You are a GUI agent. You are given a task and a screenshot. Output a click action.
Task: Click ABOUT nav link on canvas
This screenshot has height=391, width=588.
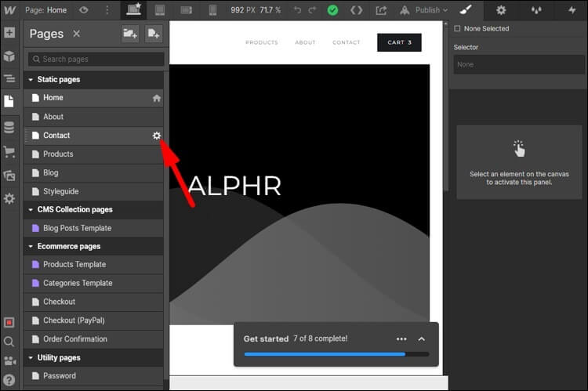point(305,42)
